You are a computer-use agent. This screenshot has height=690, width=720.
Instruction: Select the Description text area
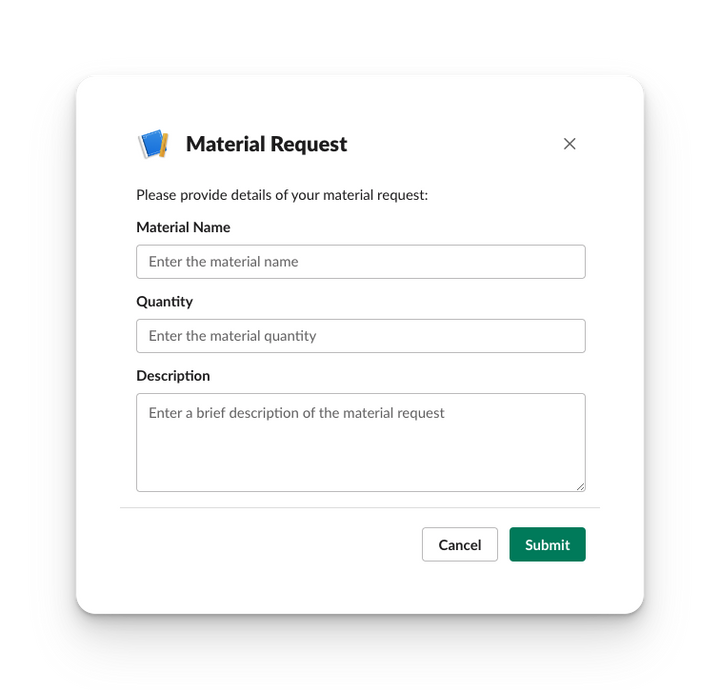(360, 450)
